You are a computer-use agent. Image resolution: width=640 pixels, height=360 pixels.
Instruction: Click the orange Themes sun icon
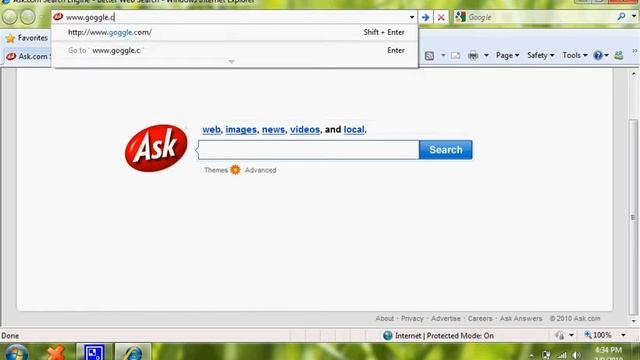pyautogui.click(x=236, y=170)
